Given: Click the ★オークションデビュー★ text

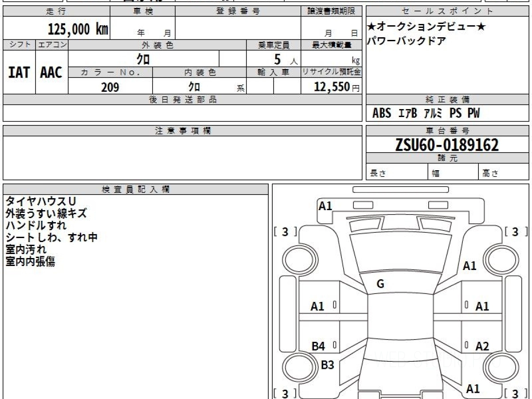Looking at the screenshot, I should tap(426, 27).
